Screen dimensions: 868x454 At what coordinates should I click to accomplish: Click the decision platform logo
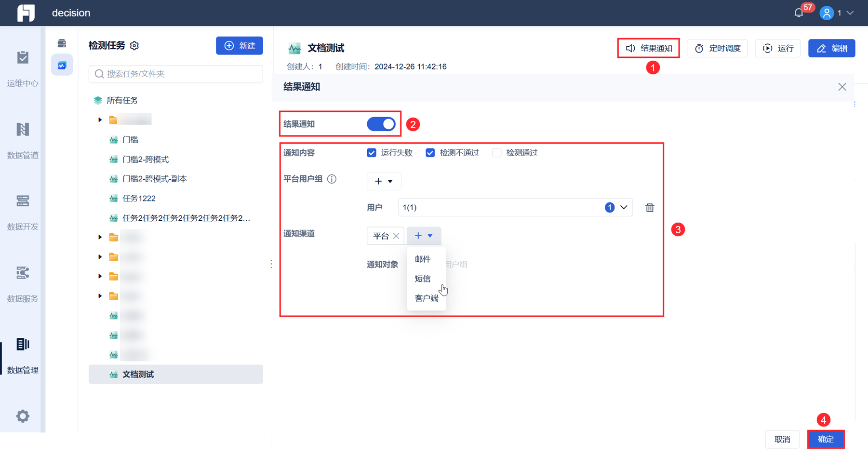coord(26,13)
